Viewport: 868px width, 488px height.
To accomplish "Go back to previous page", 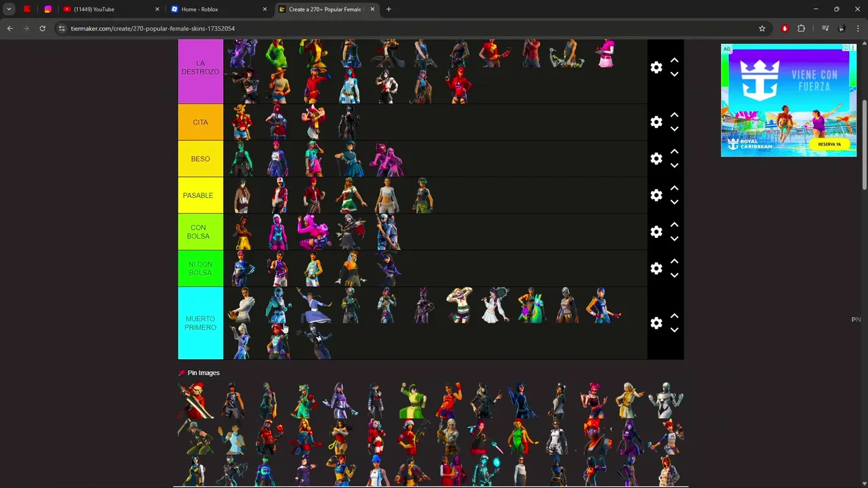I will [x=9, y=28].
